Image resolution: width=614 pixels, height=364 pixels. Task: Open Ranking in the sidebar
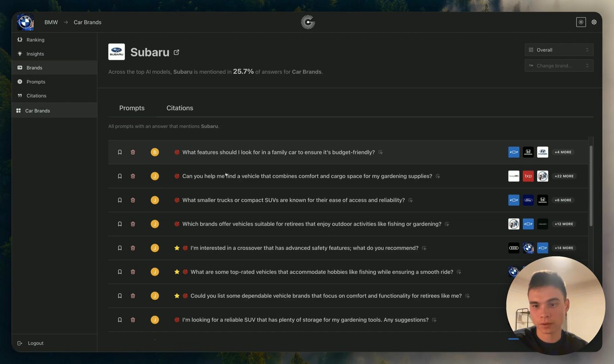[54, 40]
